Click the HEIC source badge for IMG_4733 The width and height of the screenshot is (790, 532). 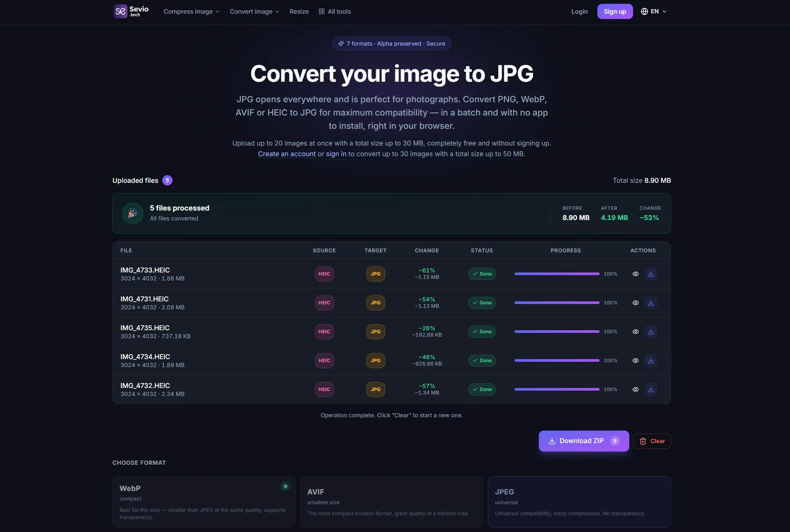pyautogui.click(x=324, y=274)
